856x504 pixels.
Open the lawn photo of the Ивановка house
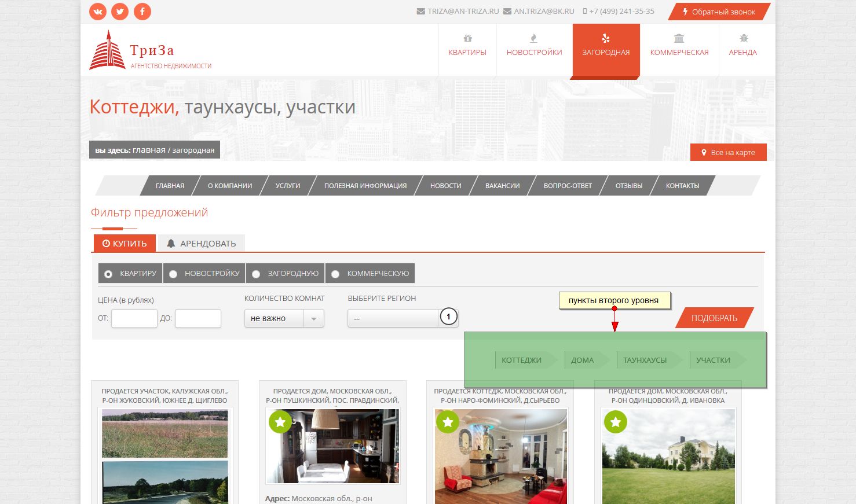668,457
